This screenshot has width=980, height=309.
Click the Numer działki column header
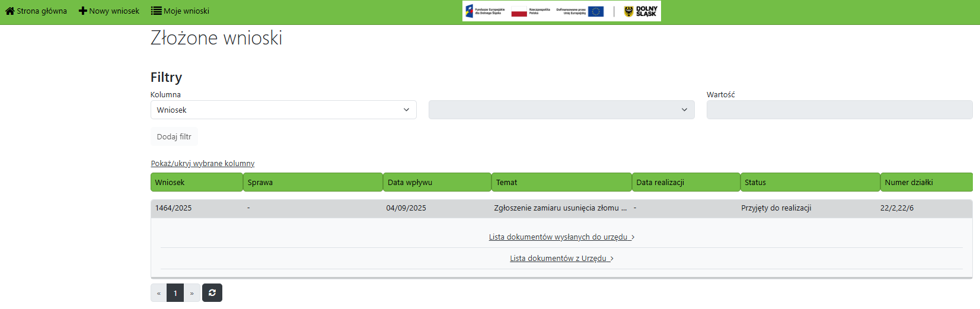click(925, 182)
